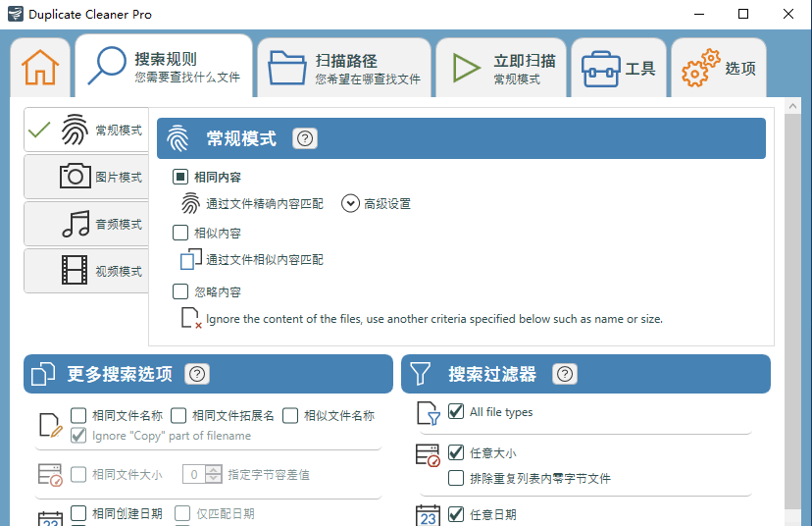Check 仅匹配日期 option
Image resolution: width=812 pixels, height=526 pixels.
[x=182, y=513]
